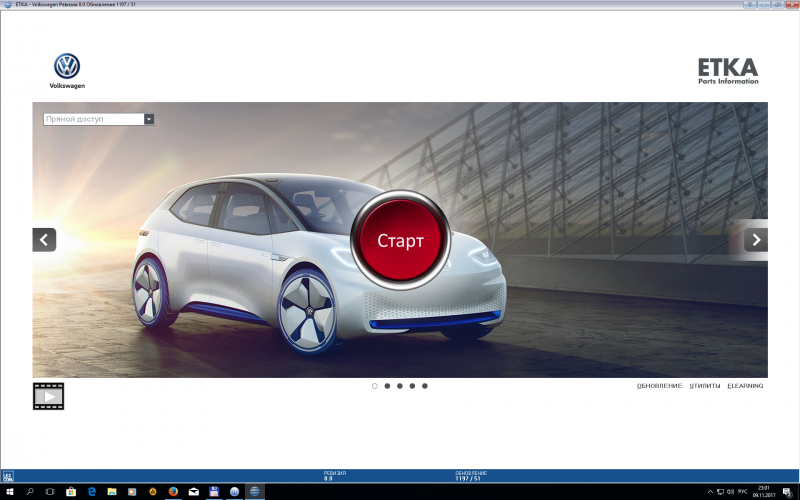Open the Прямой доступ dropdown arrow
This screenshot has height=500, width=800.
coord(149,119)
